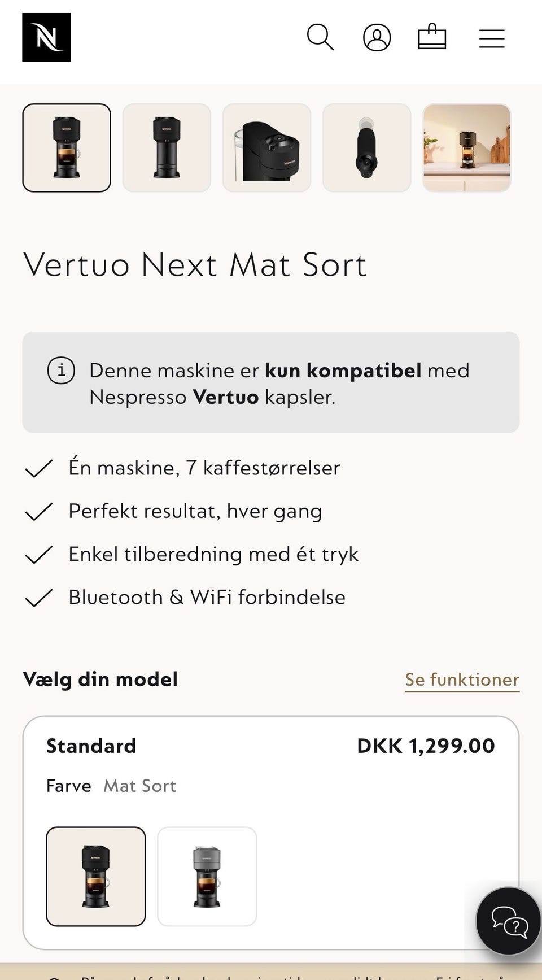Show the kitchen lifestyle photo thumbnail

click(466, 148)
